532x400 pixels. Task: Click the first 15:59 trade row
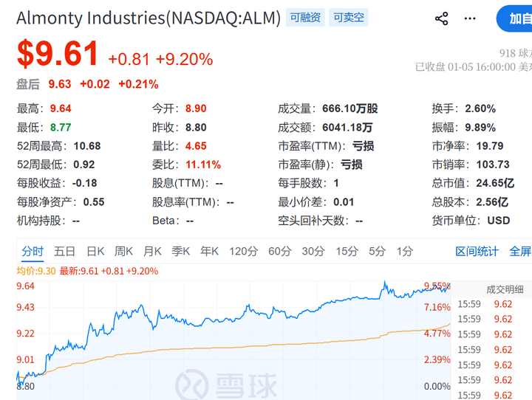(485, 304)
